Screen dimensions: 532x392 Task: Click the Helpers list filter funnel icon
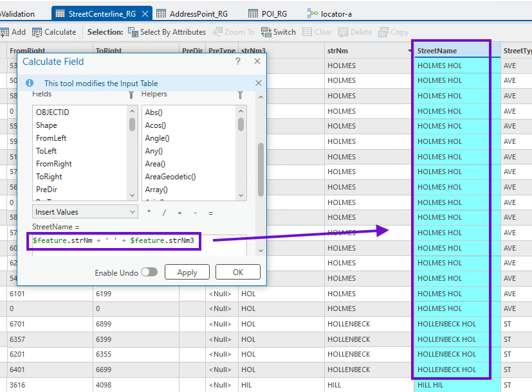point(240,94)
